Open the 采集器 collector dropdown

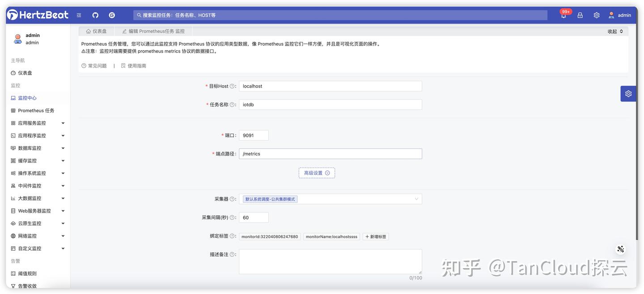[x=330, y=198]
